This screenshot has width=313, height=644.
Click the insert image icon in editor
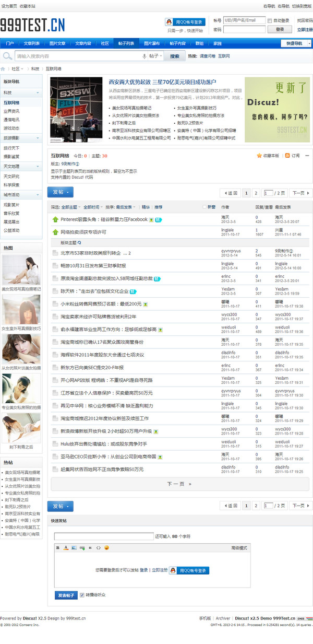pyautogui.click(x=74, y=547)
